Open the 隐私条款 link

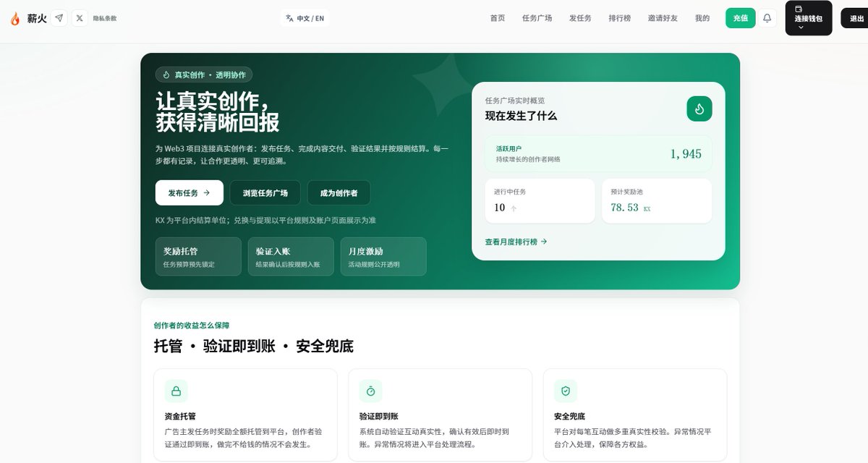tap(104, 18)
